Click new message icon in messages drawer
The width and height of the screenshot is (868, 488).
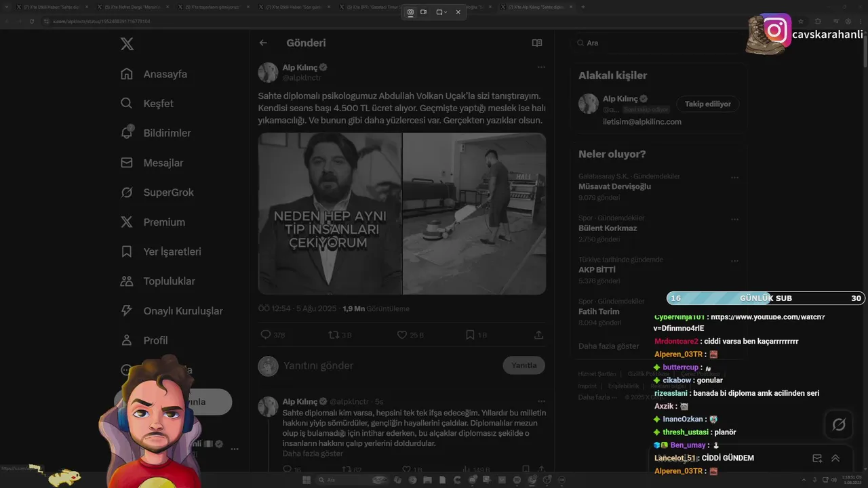pos(817,458)
